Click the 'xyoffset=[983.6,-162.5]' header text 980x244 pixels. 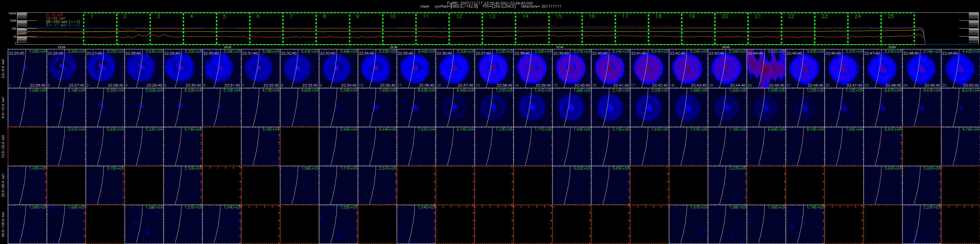point(456,6)
